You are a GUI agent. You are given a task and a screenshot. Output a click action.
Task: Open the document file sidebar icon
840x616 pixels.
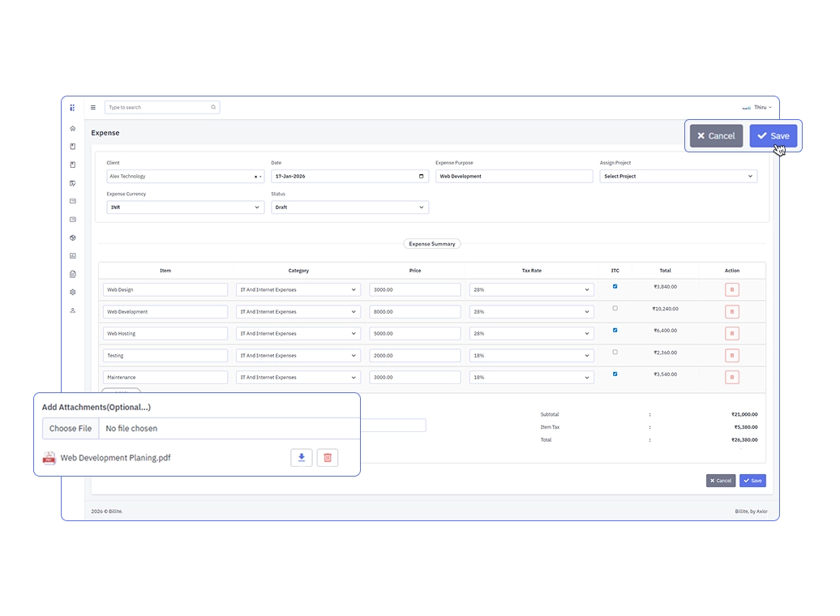tap(73, 274)
